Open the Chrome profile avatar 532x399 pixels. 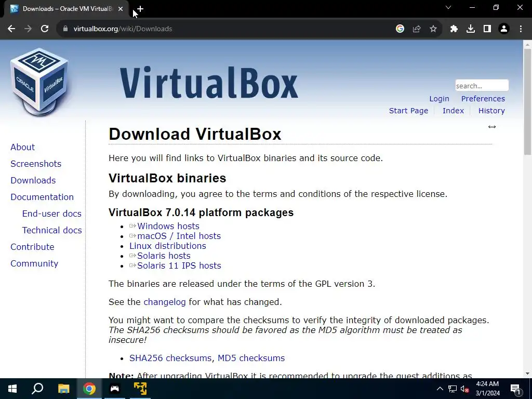[x=504, y=29]
